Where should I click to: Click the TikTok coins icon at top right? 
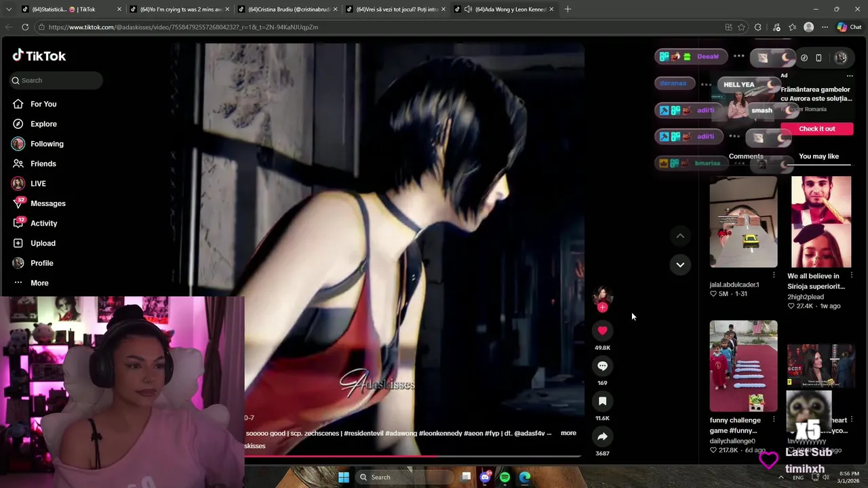(x=804, y=58)
